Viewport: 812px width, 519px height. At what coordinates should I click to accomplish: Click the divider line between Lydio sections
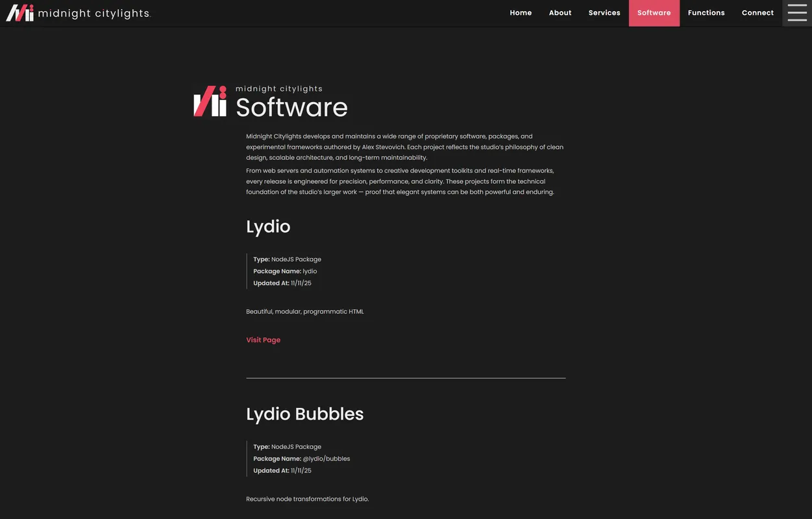(x=406, y=379)
